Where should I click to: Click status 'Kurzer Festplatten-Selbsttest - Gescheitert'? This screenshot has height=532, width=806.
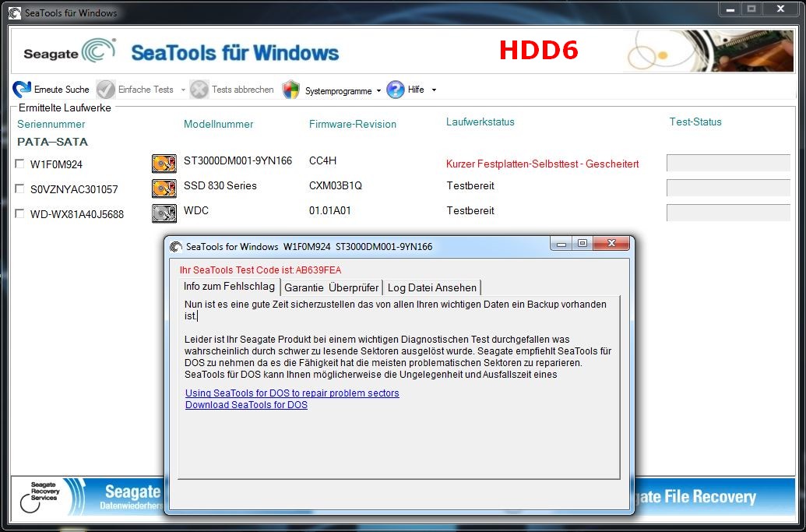[542, 164]
